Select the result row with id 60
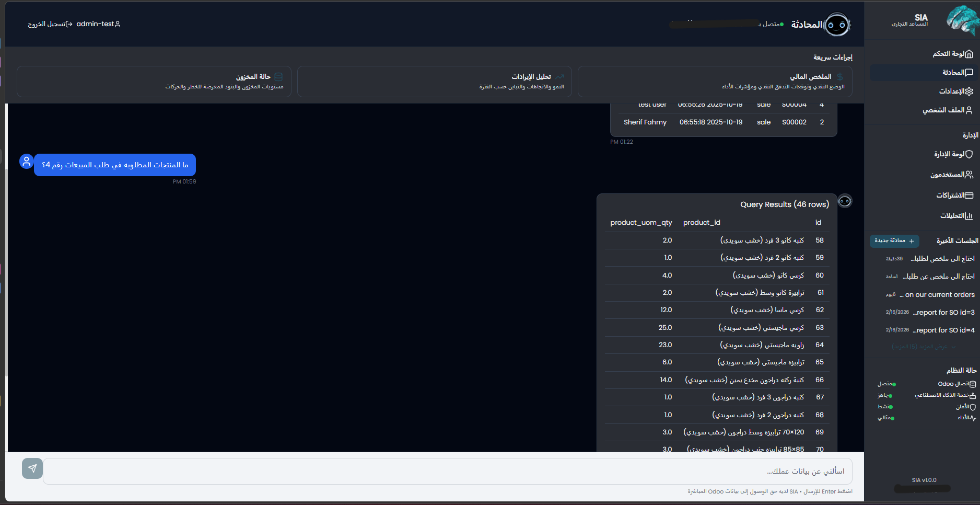This screenshot has width=980, height=505. 717,276
